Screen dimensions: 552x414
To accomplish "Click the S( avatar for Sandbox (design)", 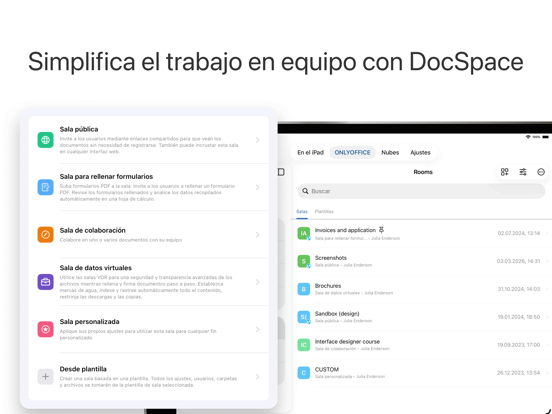I will tap(303, 317).
